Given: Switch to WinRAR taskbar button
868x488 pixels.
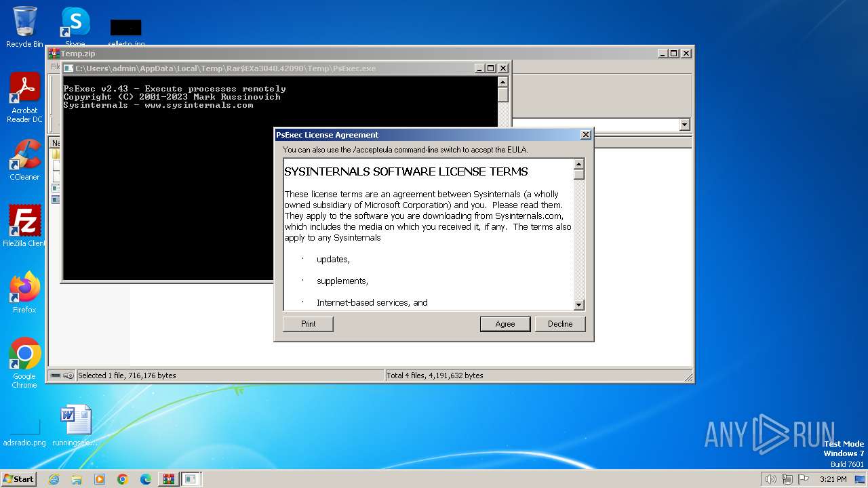Looking at the screenshot, I should pyautogui.click(x=169, y=479).
